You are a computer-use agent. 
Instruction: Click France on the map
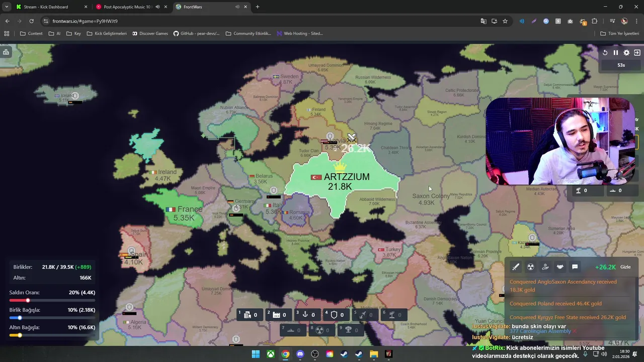point(190,209)
